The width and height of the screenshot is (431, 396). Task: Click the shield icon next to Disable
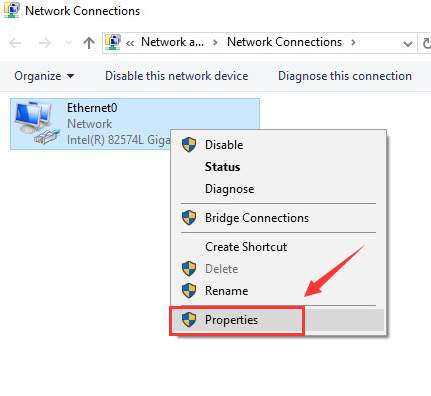[x=189, y=145]
